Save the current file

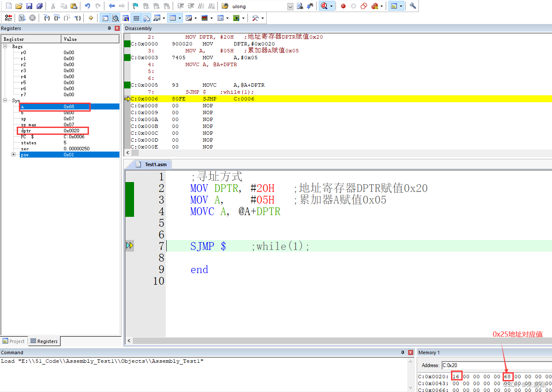(29, 6)
